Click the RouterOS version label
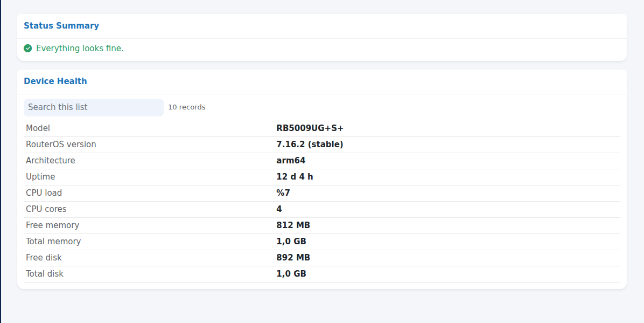This screenshot has width=644, height=323. pyautogui.click(x=61, y=145)
